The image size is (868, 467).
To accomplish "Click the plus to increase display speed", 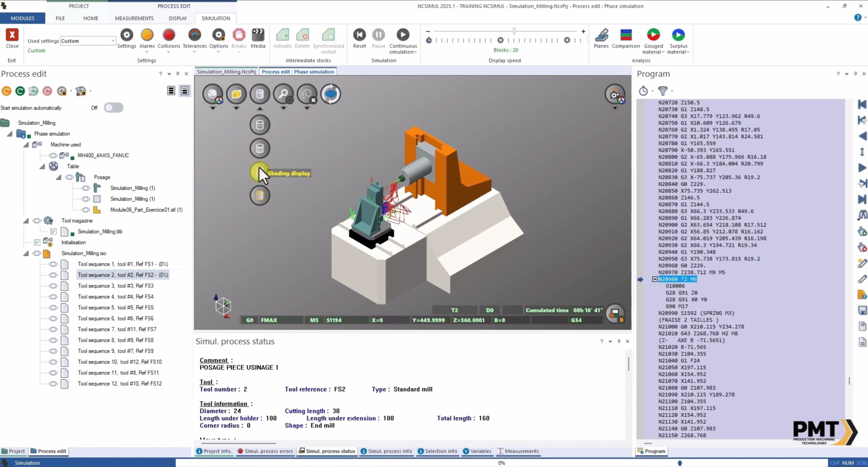I will click(x=583, y=32).
